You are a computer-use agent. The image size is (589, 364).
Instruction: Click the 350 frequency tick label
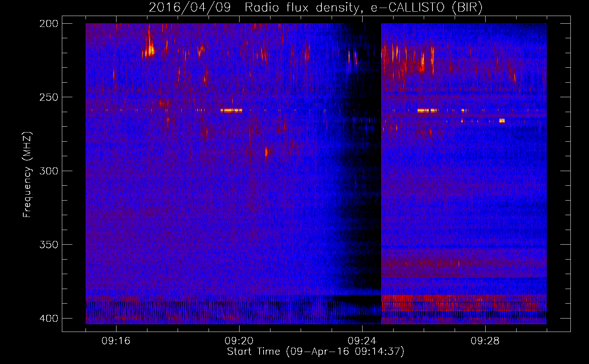click(48, 245)
